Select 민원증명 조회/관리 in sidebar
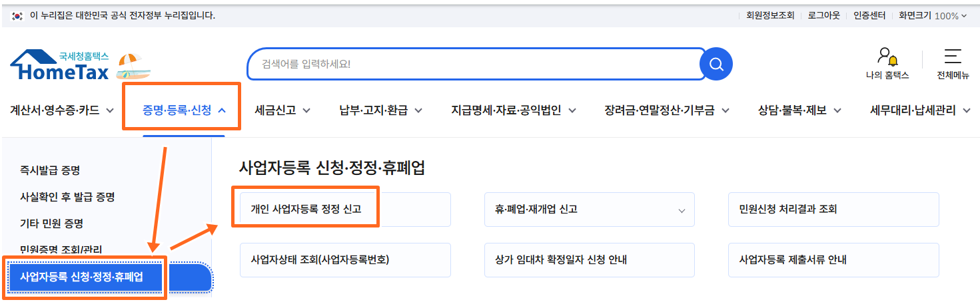This screenshot has height=302, width=980. (x=61, y=250)
